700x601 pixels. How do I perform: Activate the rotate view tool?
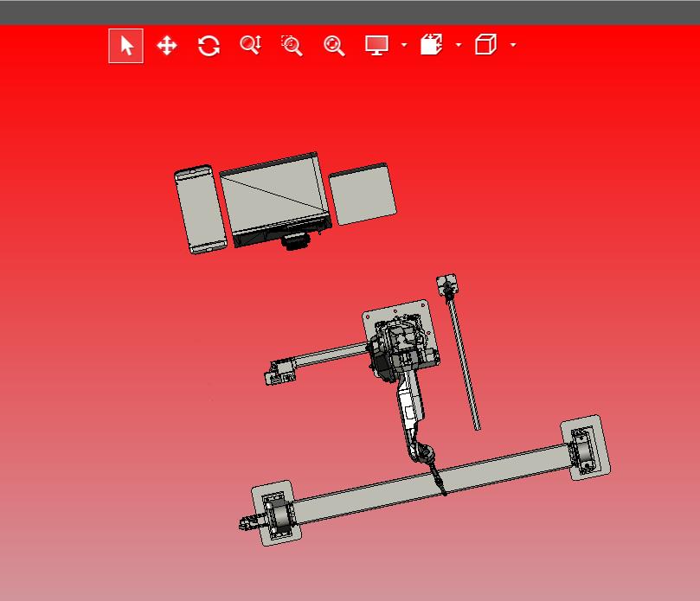pyautogui.click(x=209, y=46)
